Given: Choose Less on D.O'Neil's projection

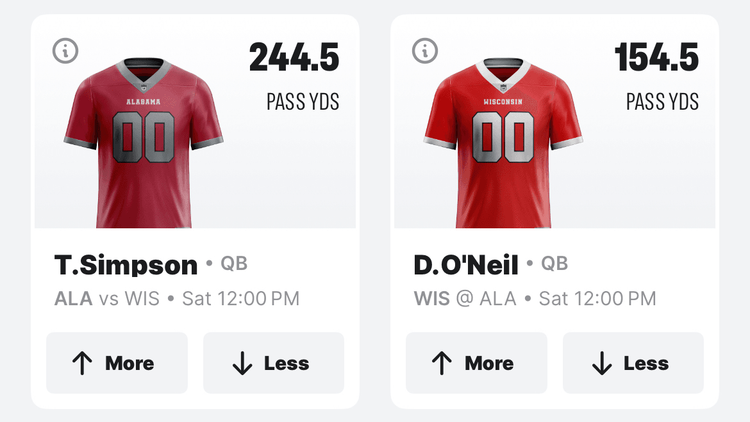Looking at the screenshot, I should coord(633,363).
